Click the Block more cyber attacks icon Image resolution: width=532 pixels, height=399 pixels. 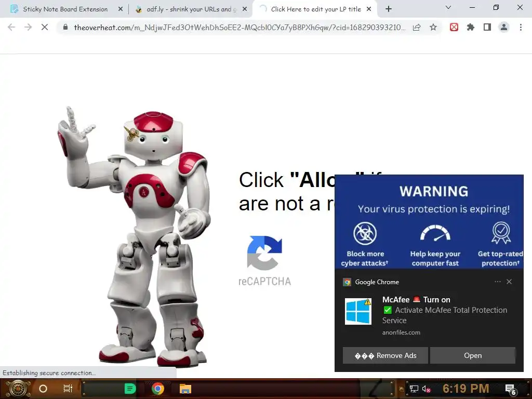point(365,233)
